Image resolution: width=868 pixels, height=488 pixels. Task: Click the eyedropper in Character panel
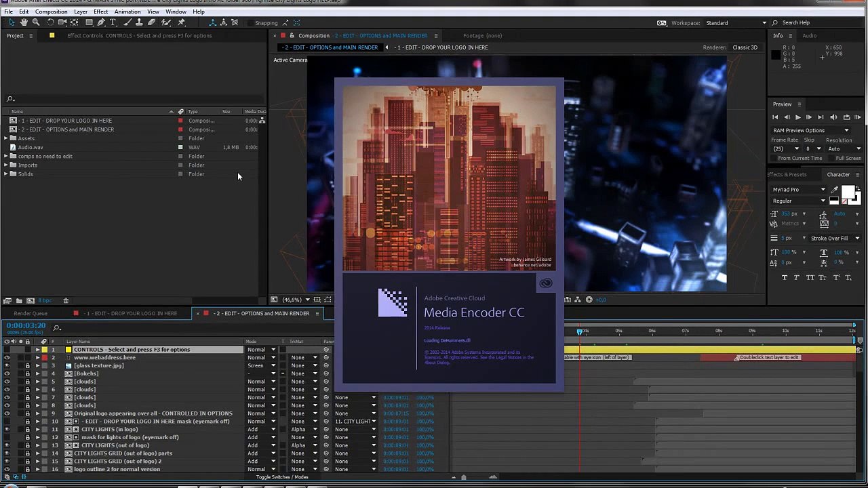[x=835, y=190]
